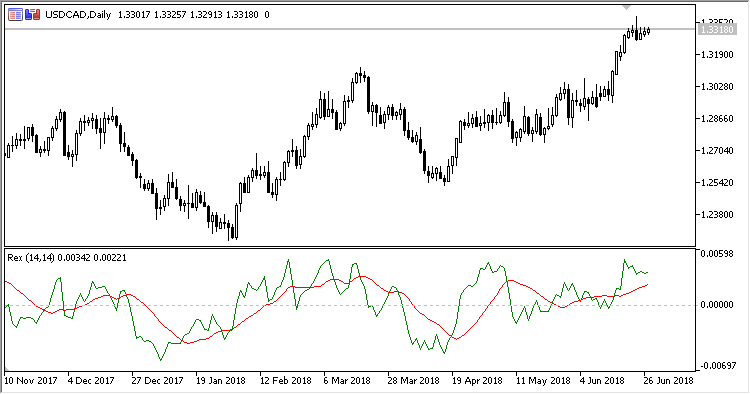Click the 0.00598 indicator scale value

(717, 254)
